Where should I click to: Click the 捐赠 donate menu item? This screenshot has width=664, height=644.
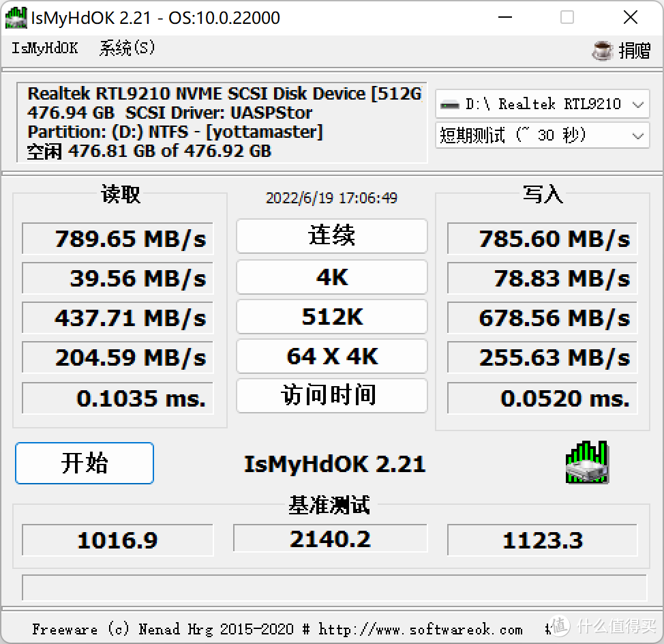635,50
